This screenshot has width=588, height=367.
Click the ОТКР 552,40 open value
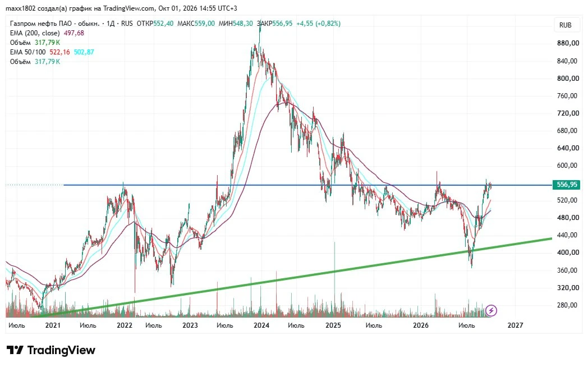(x=155, y=24)
